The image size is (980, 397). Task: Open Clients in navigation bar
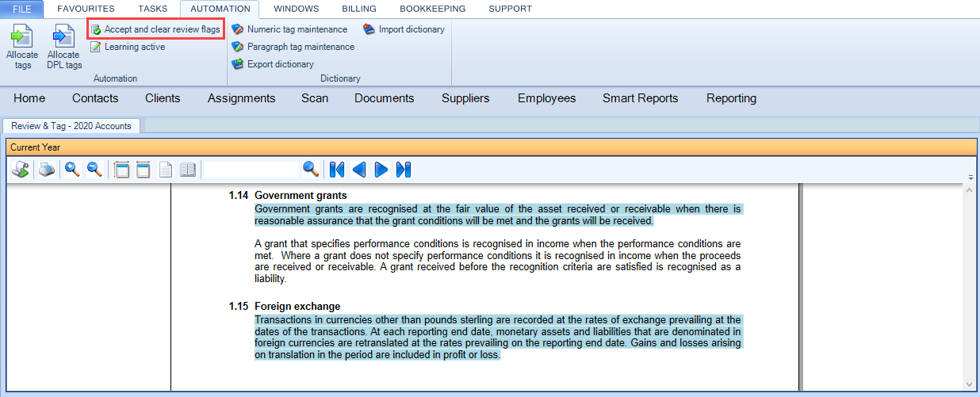point(163,98)
